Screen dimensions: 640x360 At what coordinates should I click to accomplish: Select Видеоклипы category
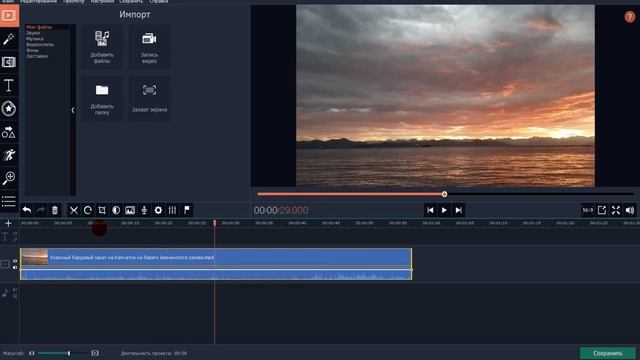tap(40, 44)
